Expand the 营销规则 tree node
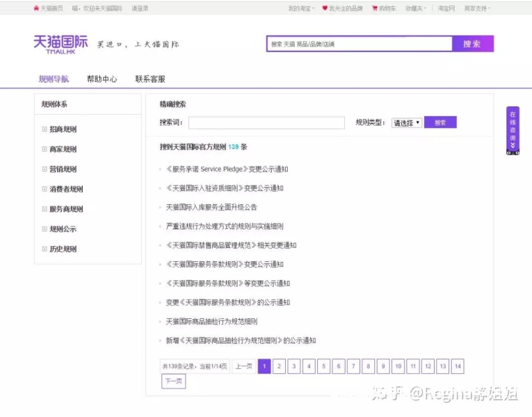Image resolution: width=532 pixels, height=417 pixels. pyautogui.click(x=45, y=169)
